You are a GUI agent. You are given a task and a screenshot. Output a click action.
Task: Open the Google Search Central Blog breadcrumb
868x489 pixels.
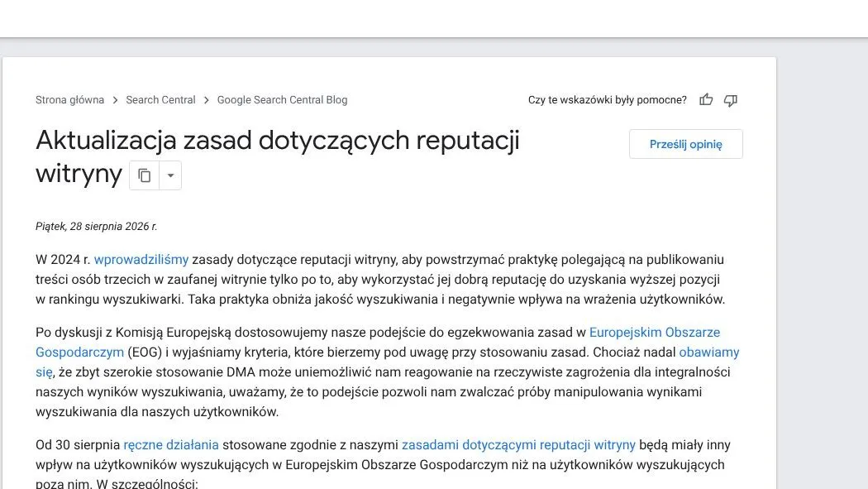(283, 99)
